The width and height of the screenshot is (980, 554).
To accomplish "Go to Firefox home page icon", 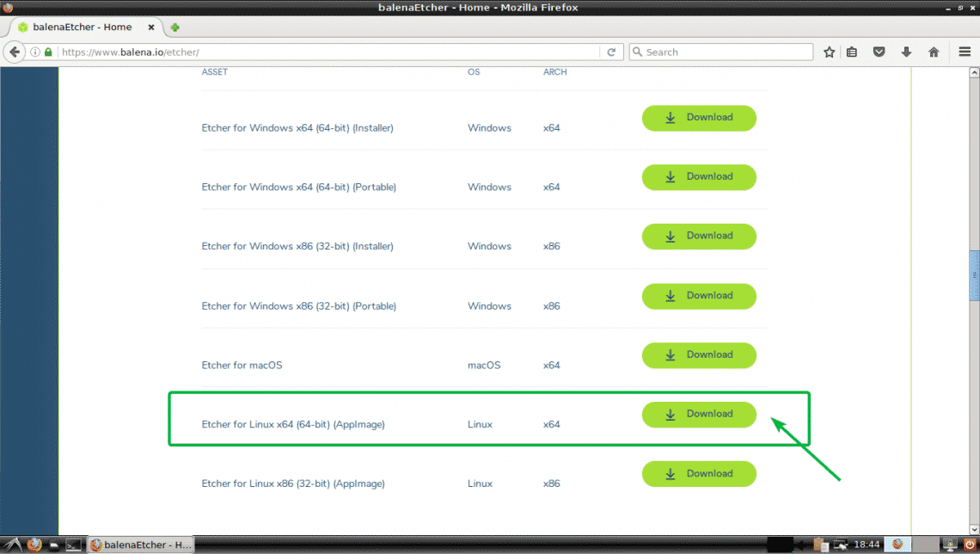I will [934, 52].
